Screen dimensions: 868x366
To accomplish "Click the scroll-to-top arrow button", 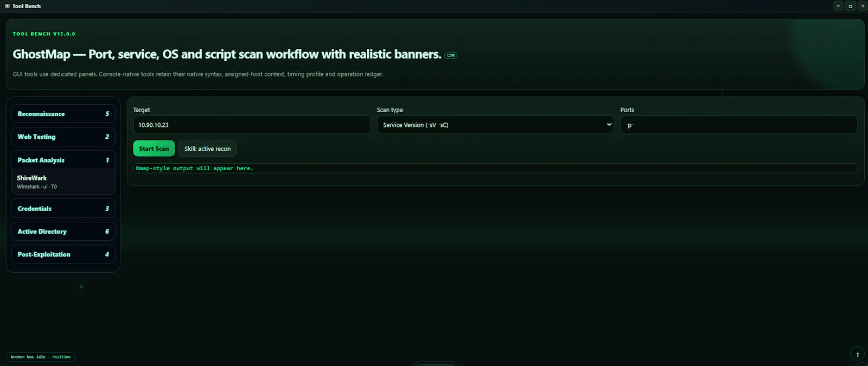I will click(x=857, y=354).
